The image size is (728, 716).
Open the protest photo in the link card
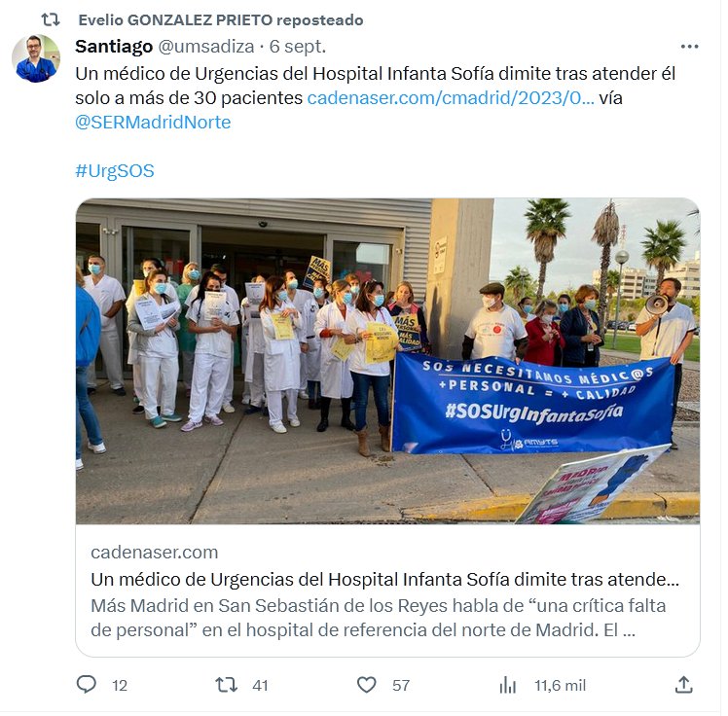pyautogui.click(x=387, y=361)
